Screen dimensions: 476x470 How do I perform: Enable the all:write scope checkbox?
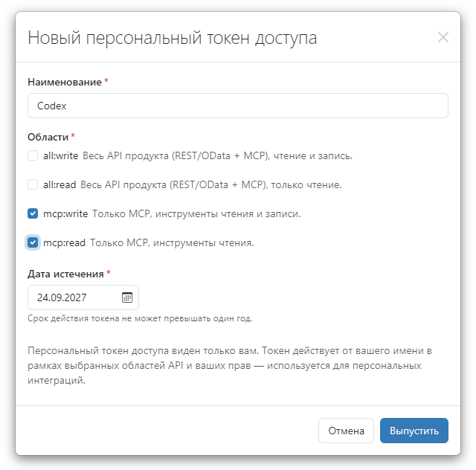click(33, 155)
